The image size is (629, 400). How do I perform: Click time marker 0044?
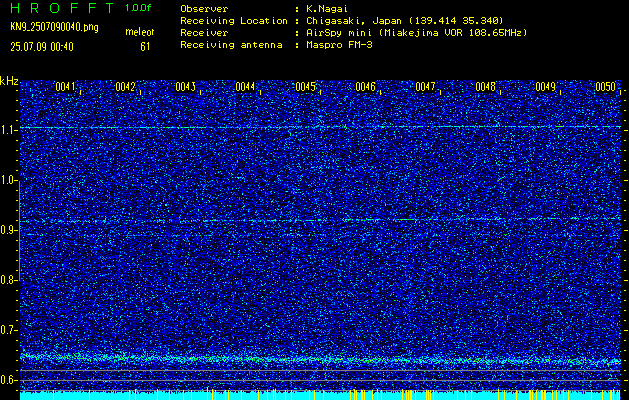coord(245,87)
